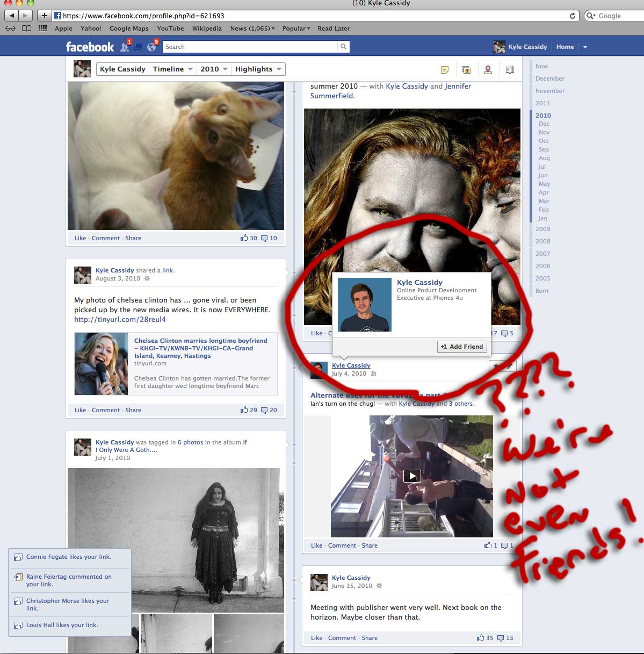The height and width of the screenshot is (654, 644).
Task: Open the Apple bookmark
Action: (63, 28)
